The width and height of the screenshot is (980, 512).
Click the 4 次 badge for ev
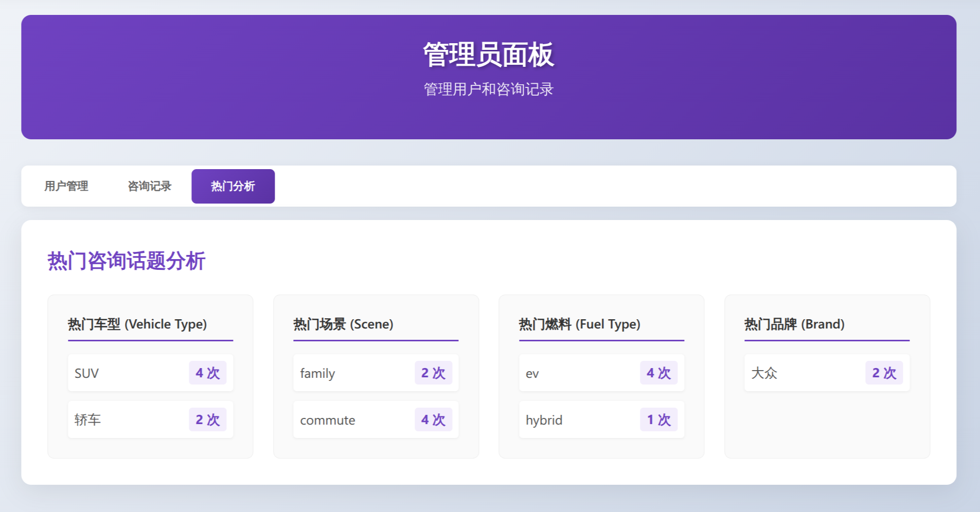pos(659,373)
